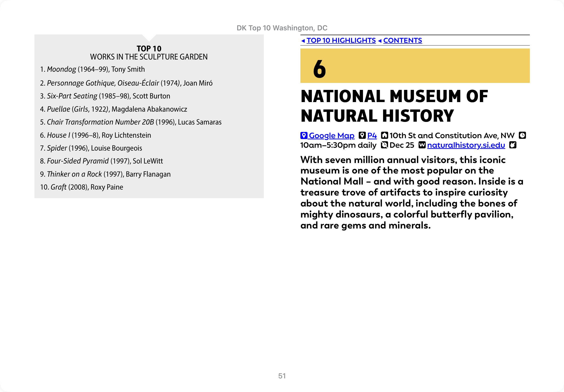Click the house address icon
This screenshot has height=392, width=564.
point(385,135)
